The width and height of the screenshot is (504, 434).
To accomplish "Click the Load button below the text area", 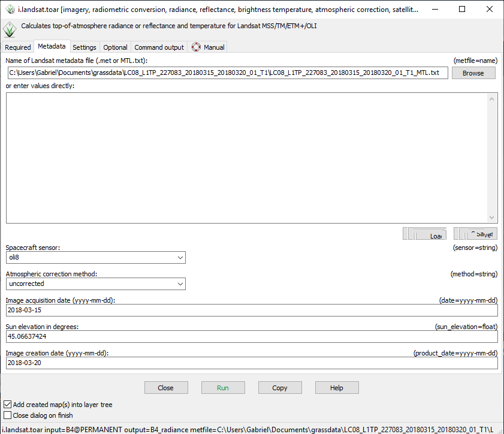I will [425, 234].
